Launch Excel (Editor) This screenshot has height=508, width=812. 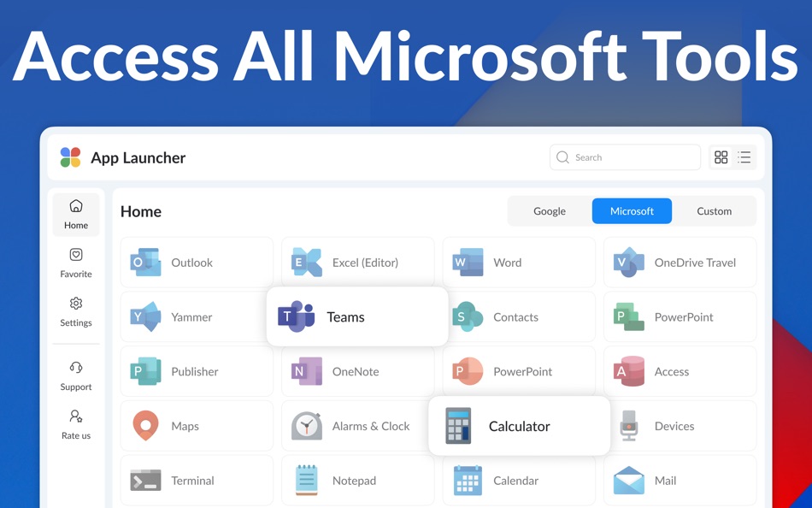(358, 263)
